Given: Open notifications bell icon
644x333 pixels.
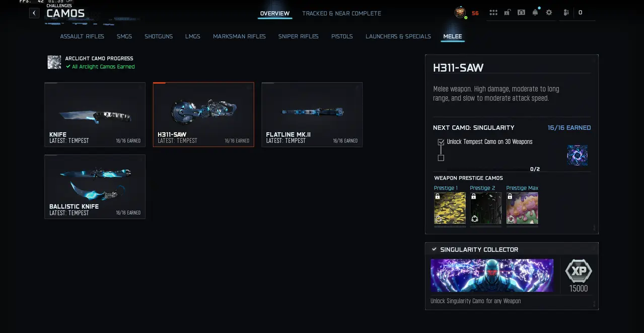Looking at the screenshot, I should tap(535, 13).
